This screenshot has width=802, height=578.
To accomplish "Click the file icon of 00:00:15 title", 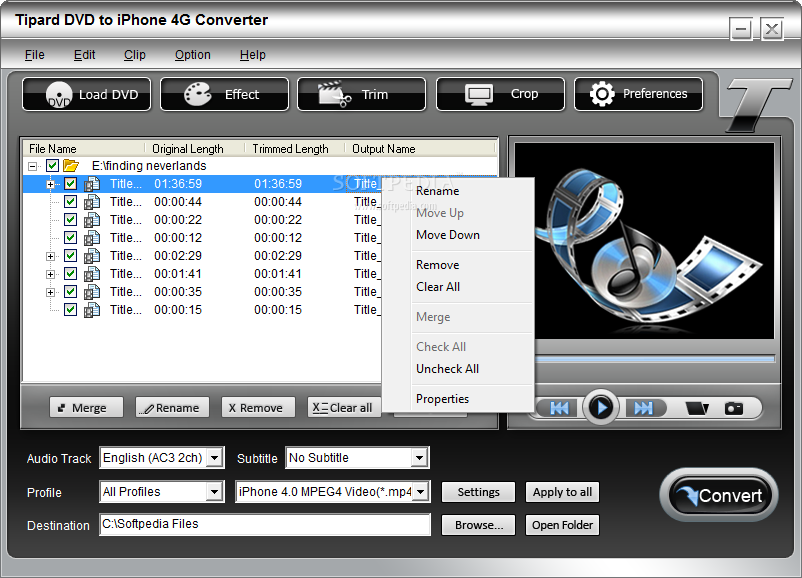I will click(x=92, y=310).
